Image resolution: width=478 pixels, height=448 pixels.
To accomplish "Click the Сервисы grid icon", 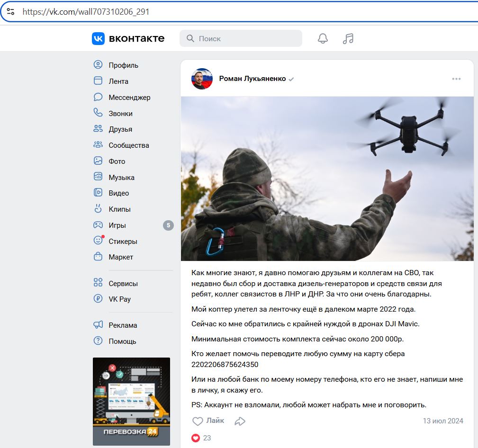I will pyautogui.click(x=98, y=283).
